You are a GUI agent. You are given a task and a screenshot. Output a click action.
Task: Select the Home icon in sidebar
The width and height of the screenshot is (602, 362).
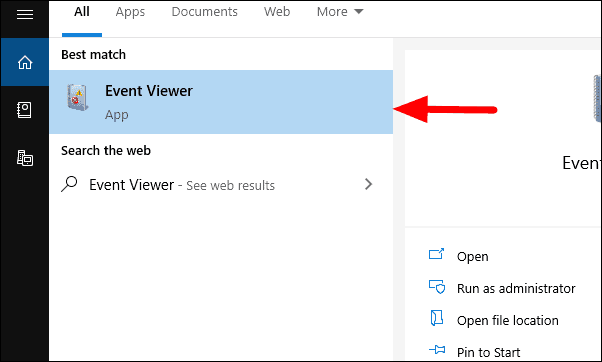25,62
